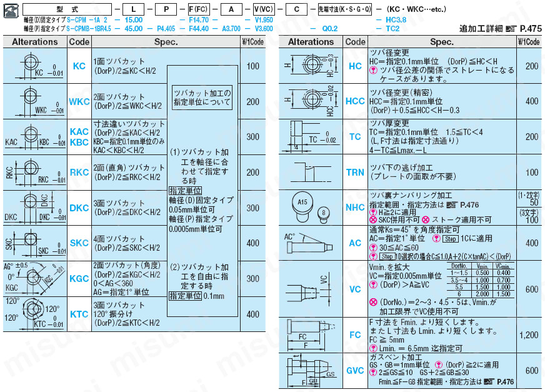This screenshot has width=545, height=392.
Task: Click the prohibited icon before SKC併用不可
Action: (373, 220)
